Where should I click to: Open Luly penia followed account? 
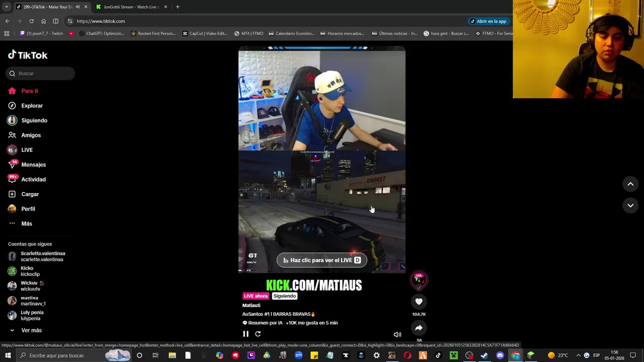coord(26,315)
